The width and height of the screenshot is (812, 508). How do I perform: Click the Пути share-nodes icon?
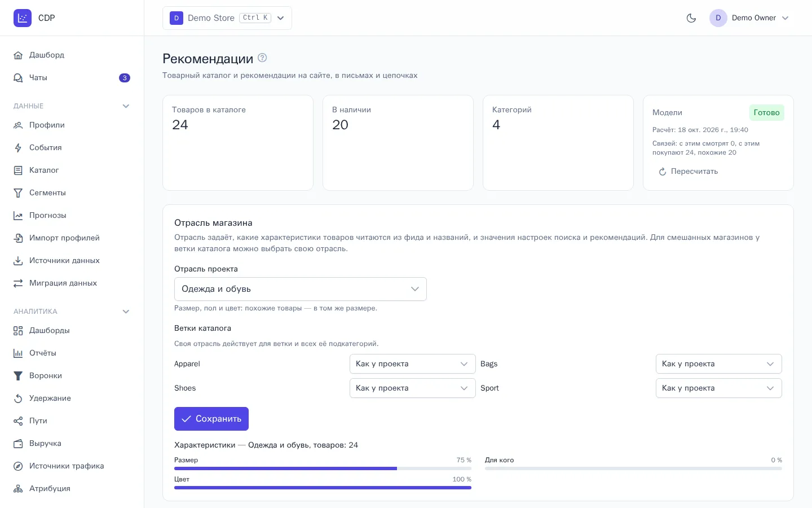click(x=18, y=421)
